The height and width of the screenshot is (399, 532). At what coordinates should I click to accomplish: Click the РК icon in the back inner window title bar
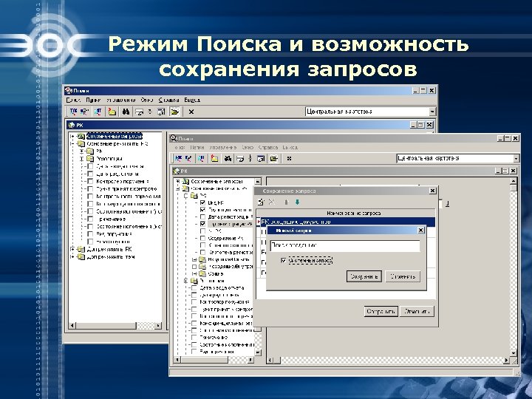(71, 125)
